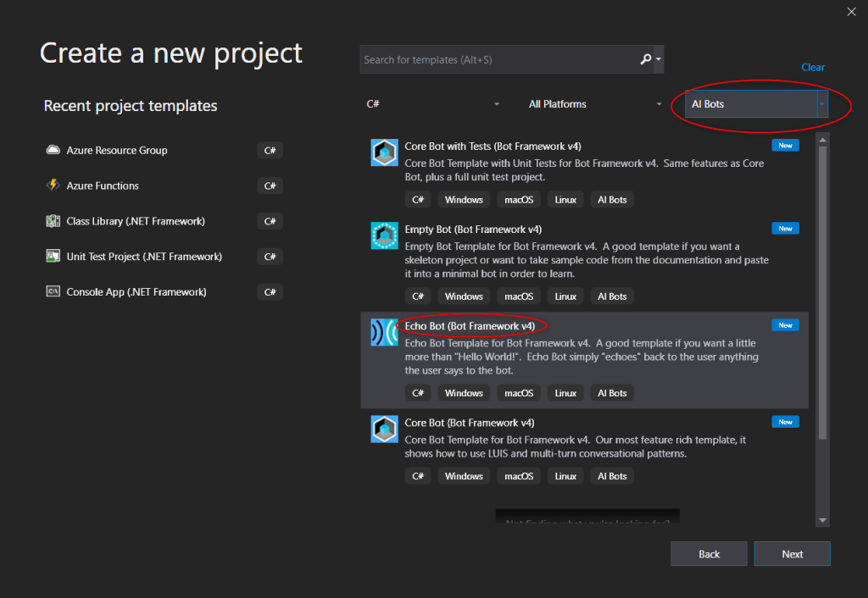Expand the AI Bots project type dropdown
The width and height of the screenshot is (868, 598).
coord(821,104)
